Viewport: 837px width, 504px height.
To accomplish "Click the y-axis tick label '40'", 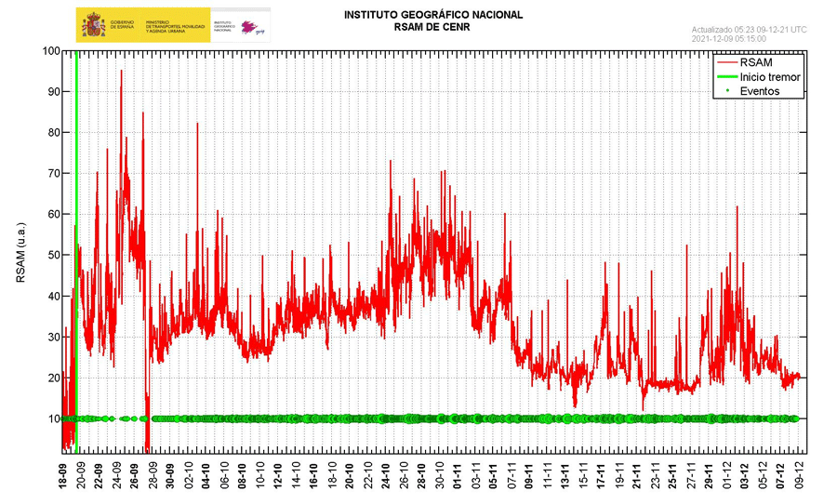I will (x=54, y=296).
